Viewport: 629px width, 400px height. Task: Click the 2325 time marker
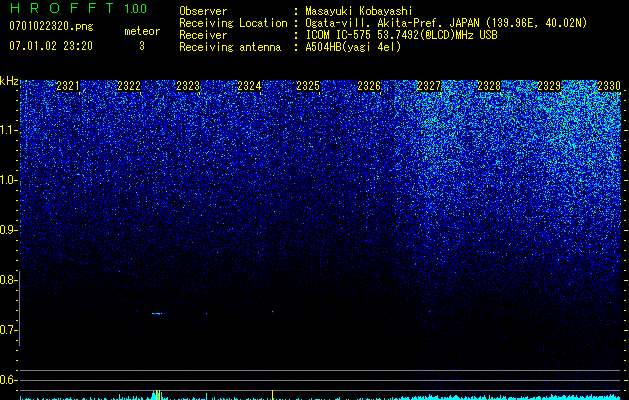(x=308, y=86)
